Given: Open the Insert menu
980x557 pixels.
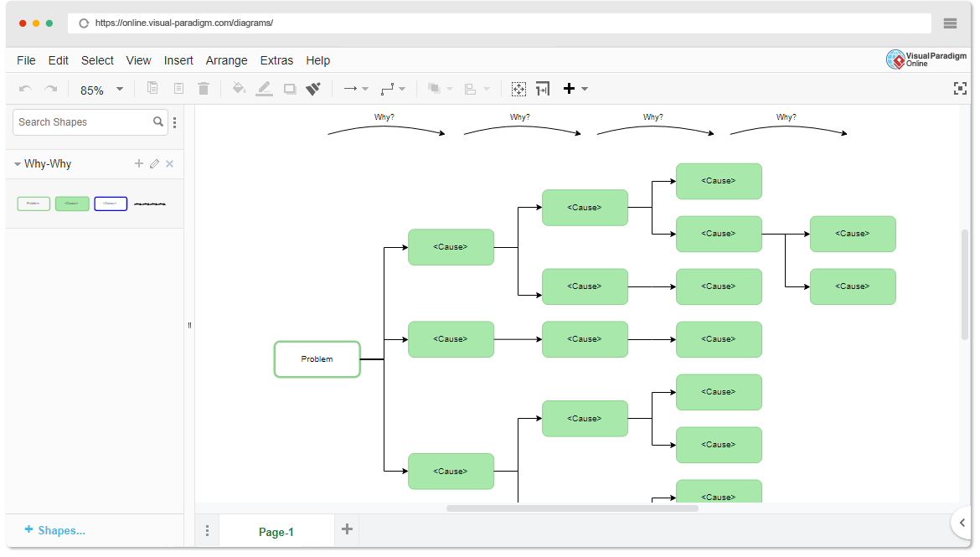Looking at the screenshot, I should pos(178,60).
